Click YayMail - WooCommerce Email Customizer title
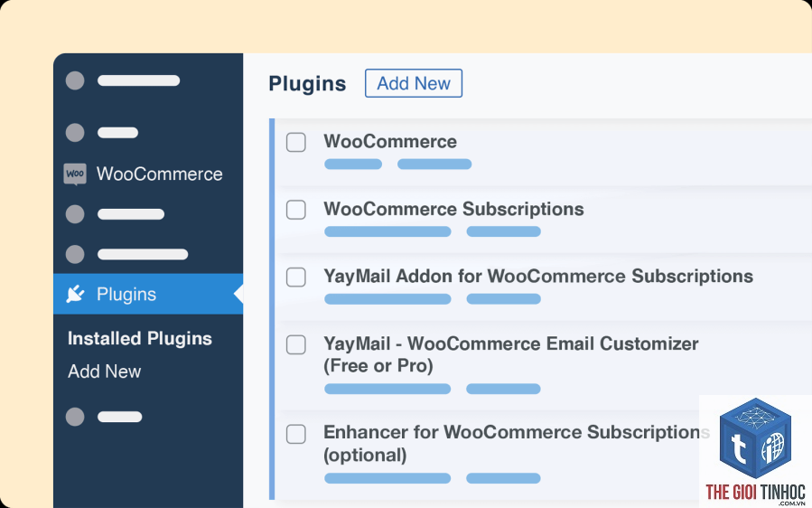This screenshot has height=508, width=812. pos(511,354)
